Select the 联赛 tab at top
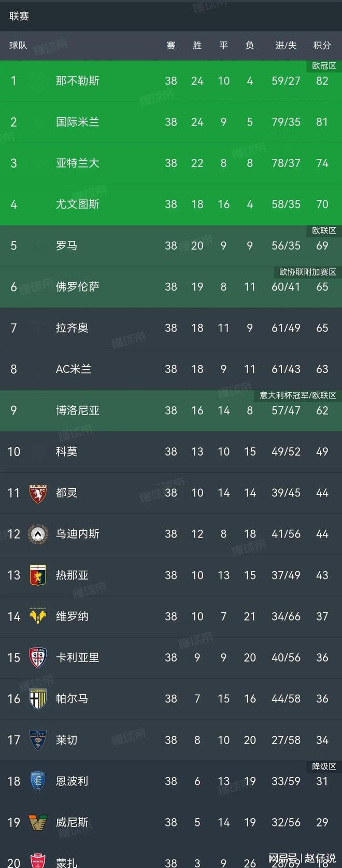Screen dimensions: 342x868 click(x=19, y=16)
